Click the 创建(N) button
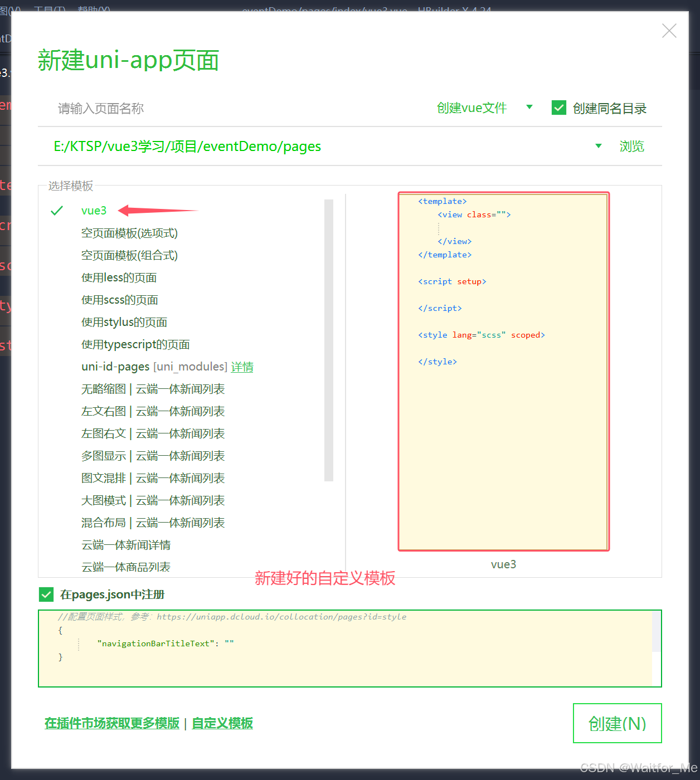 (x=617, y=723)
